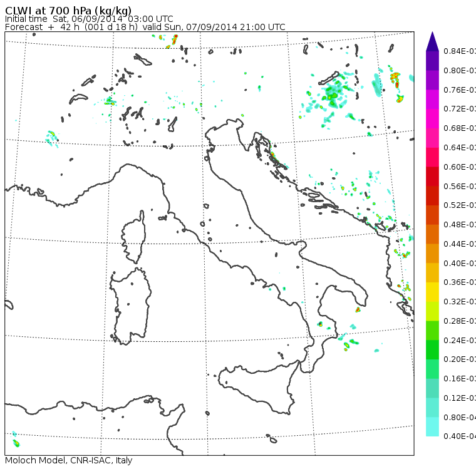The image size is (476, 469).
Task: Click the 'Forecast + 42 h' valid time line
Action: coord(145,27)
